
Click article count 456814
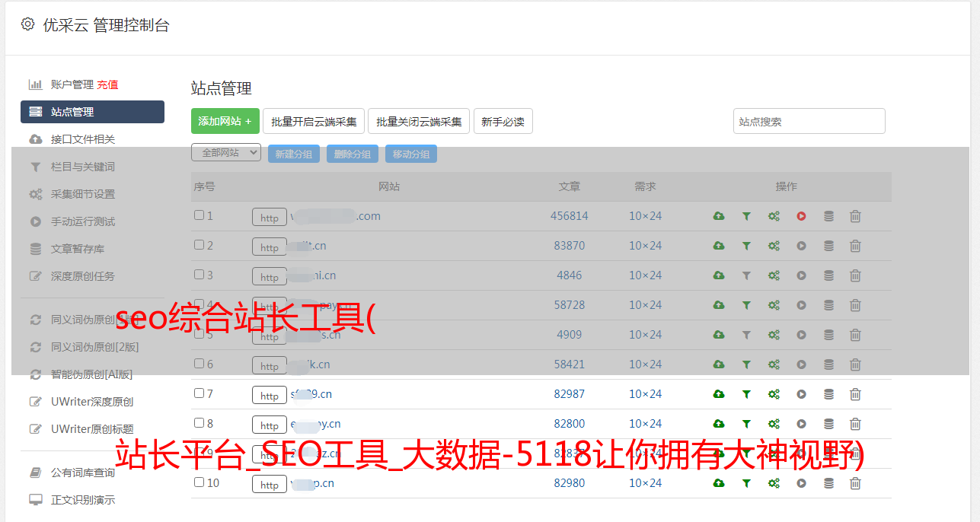coord(570,216)
